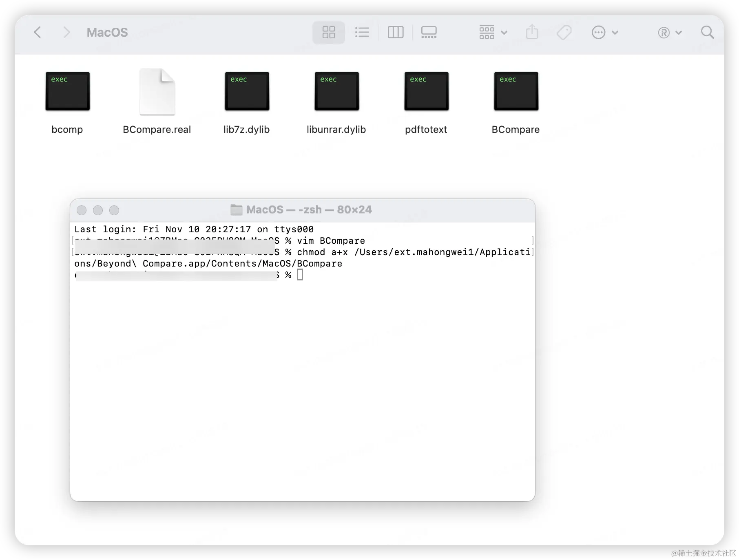Open the Group By options dropdown

coord(493,32)
